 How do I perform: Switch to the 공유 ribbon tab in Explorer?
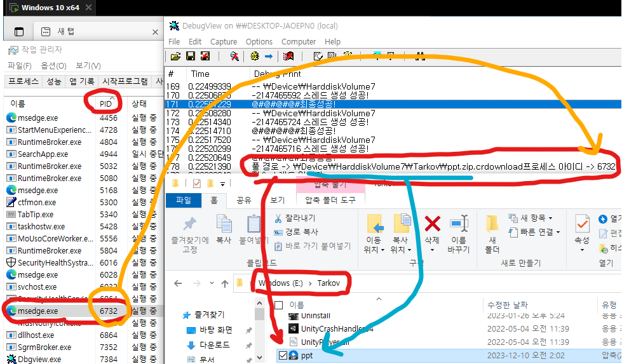244,200
